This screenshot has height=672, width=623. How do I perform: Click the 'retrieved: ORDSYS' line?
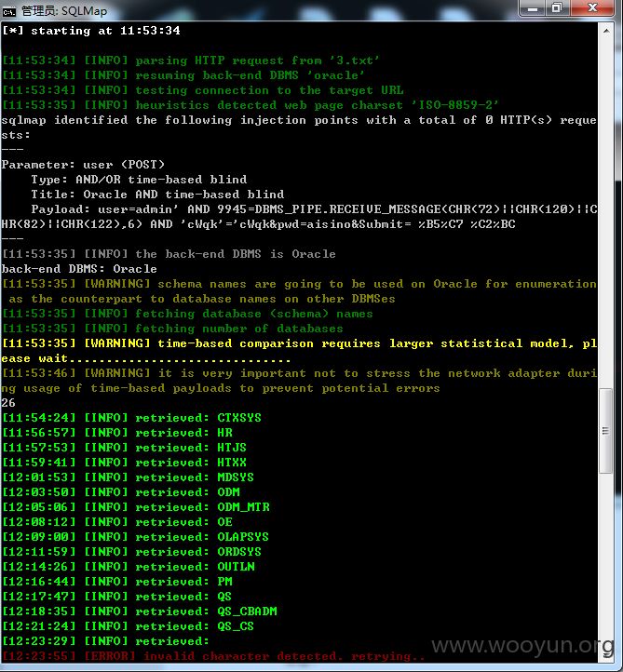pyautogui.click(x=131, y=552)
